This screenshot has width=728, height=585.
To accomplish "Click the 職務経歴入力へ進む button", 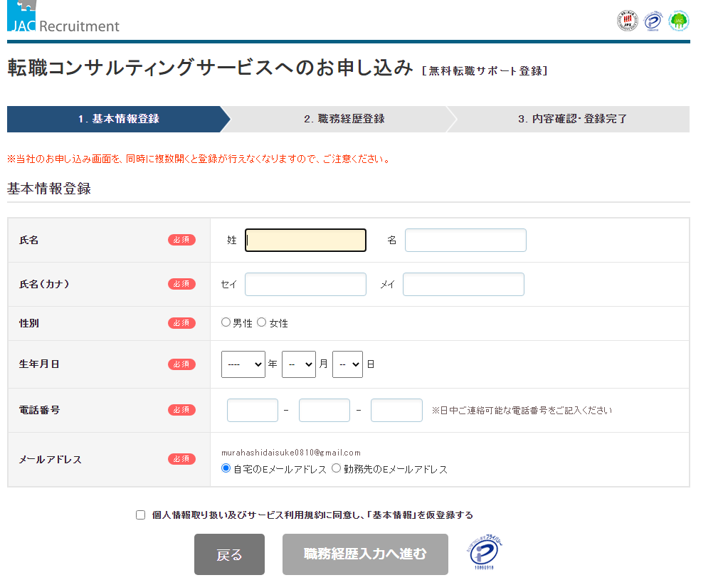I will [365, 554].
